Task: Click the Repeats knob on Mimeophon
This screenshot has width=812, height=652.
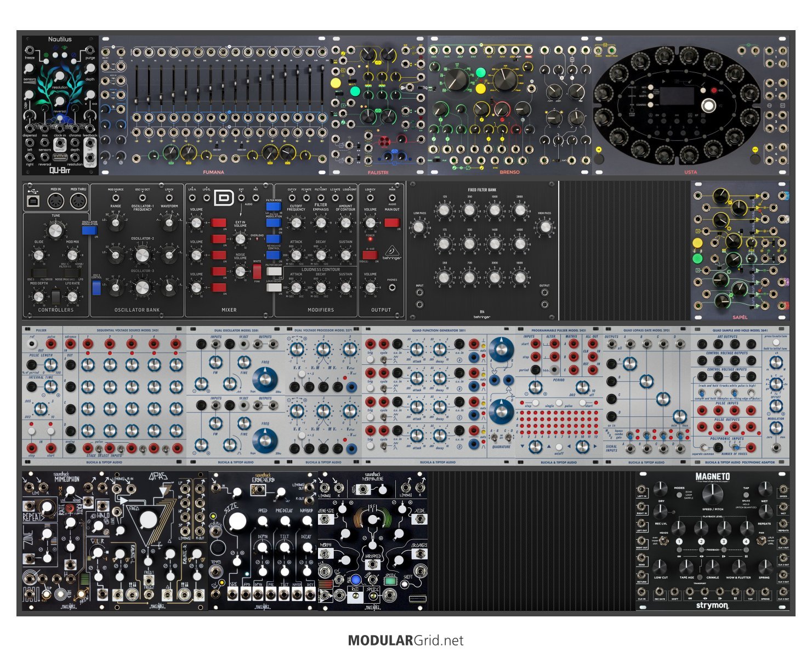Action: point(47,508)
